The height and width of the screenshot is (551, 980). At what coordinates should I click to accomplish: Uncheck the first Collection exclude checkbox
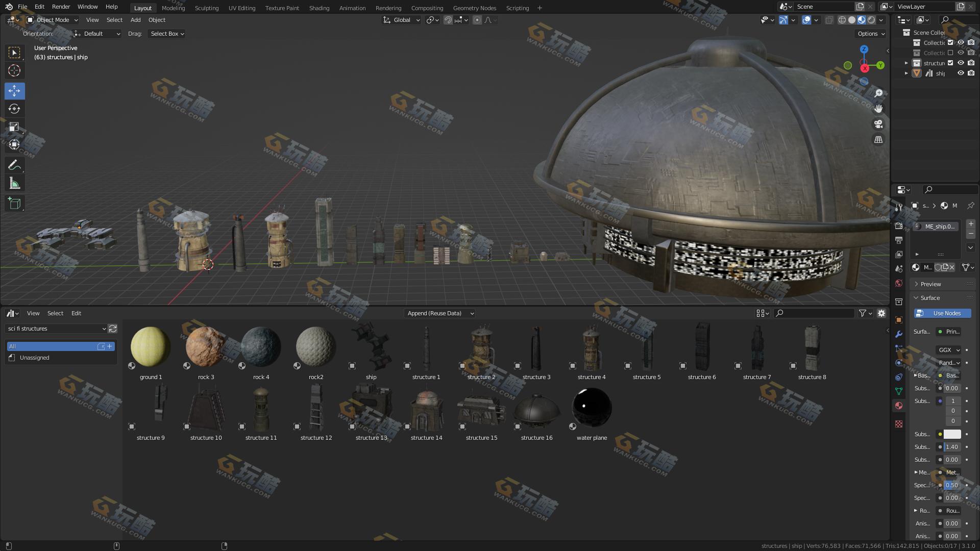click(x=950, y=42)
